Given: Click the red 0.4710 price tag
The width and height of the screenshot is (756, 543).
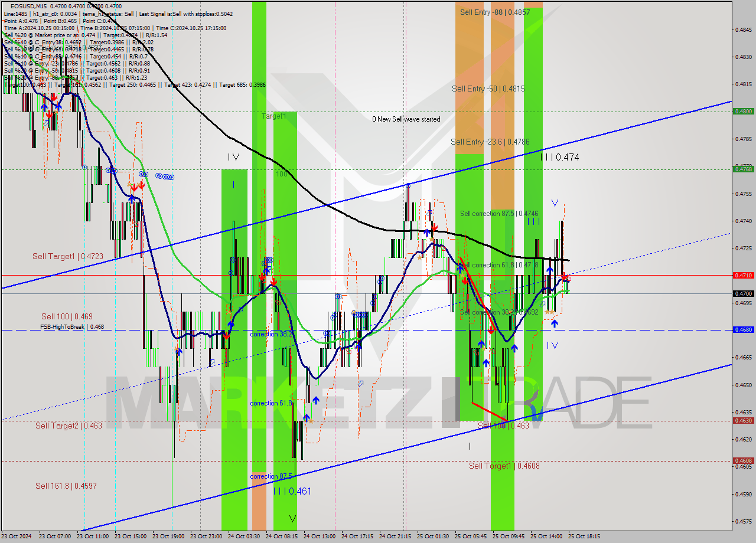Looking at the screenshot, I should 742,275.
